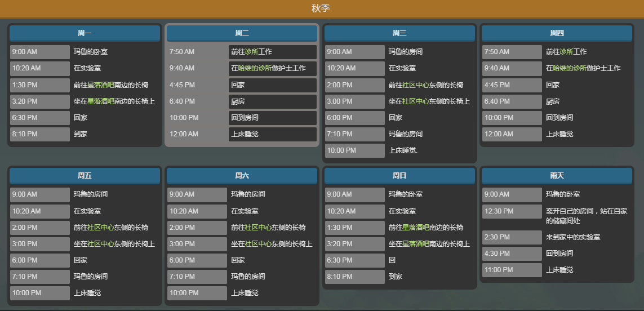Select the 周三 schedule header

pos(399,33)
